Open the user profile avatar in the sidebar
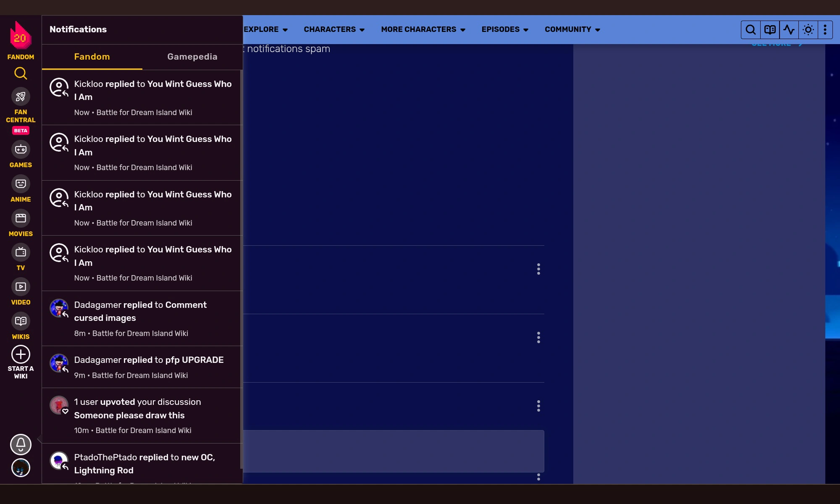The width and height of the screenshot is (840, 504). [21, 468]
